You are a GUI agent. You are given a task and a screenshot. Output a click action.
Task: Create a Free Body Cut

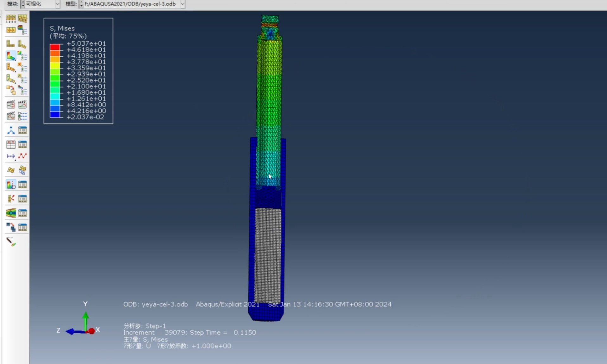tap(11, 199)
